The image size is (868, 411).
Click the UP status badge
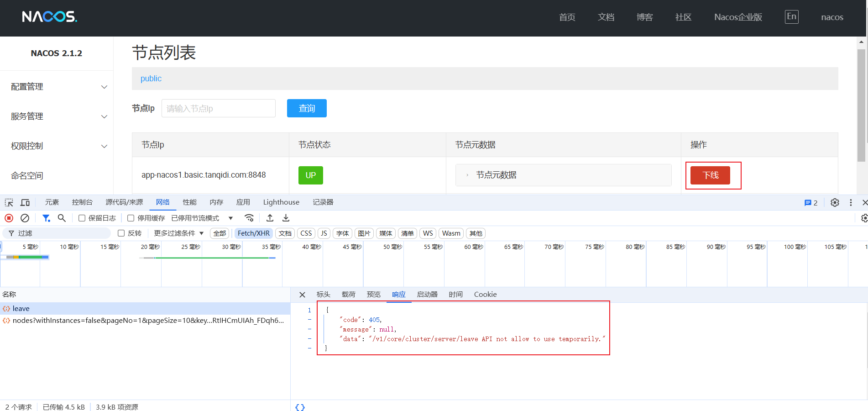pos(311,175)
